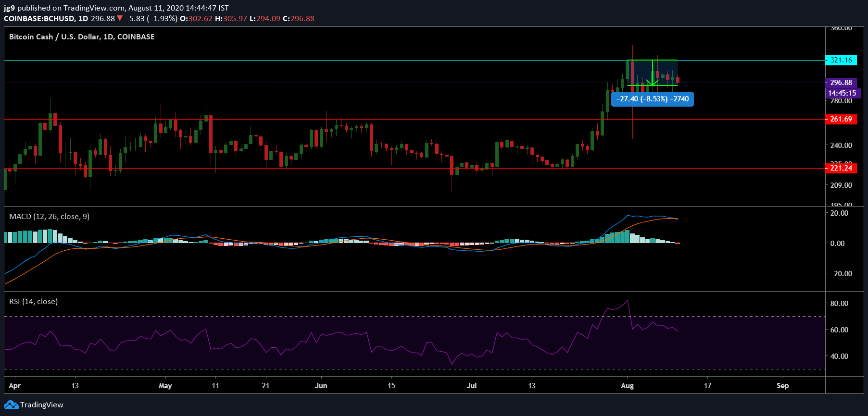868x416 pixels.
Task: Click the Jun date marker on the time axis
Action: 321,386
